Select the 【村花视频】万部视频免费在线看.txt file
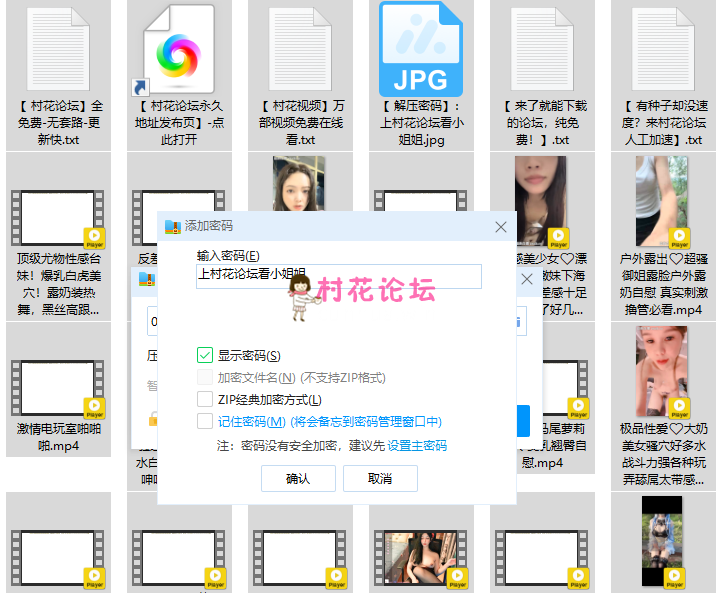Screen dimensions: 722x593 tap(300, 75)
